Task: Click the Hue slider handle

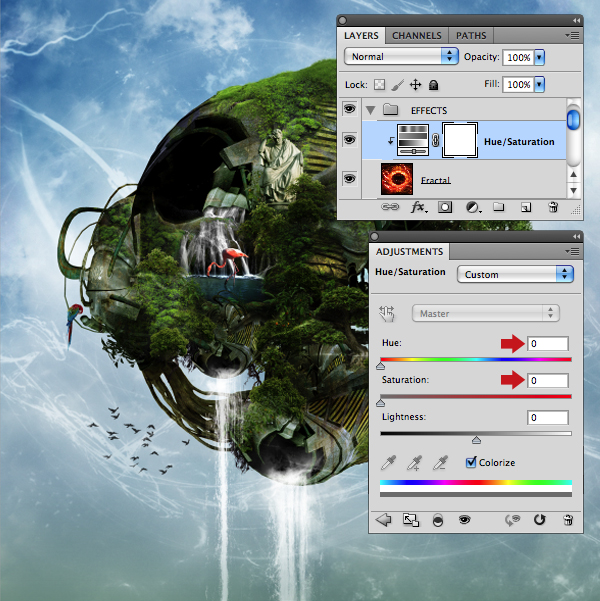Action: [x=380, y=366]
